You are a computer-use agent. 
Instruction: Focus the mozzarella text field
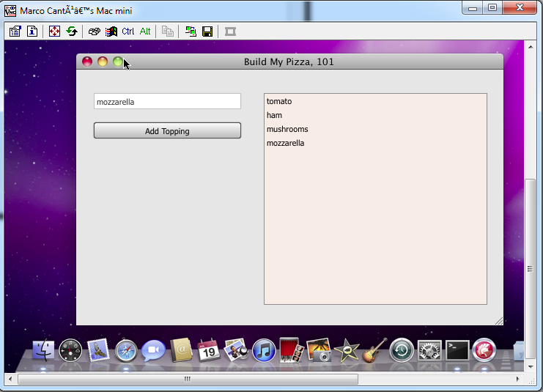click(x=167, y=101)
